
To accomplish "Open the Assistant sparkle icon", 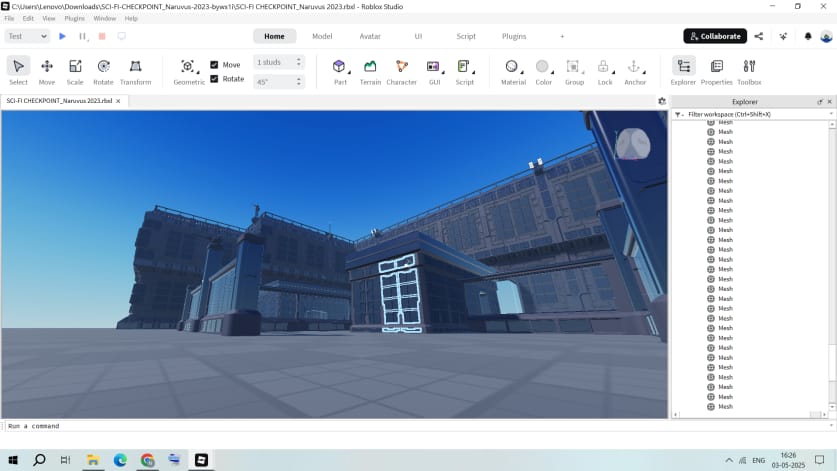I will (x=783, y=36).
